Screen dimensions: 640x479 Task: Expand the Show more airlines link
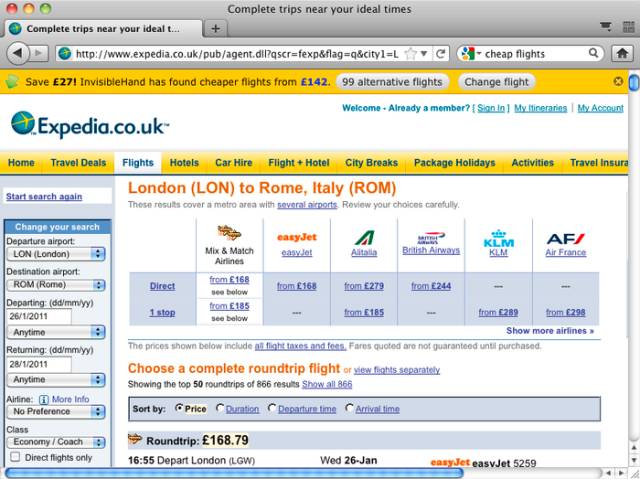[x=550, y=331]
